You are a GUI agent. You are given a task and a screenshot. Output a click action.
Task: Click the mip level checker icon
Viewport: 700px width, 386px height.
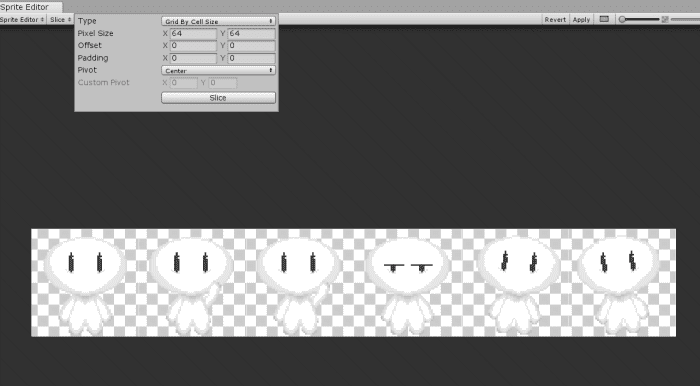665,19
